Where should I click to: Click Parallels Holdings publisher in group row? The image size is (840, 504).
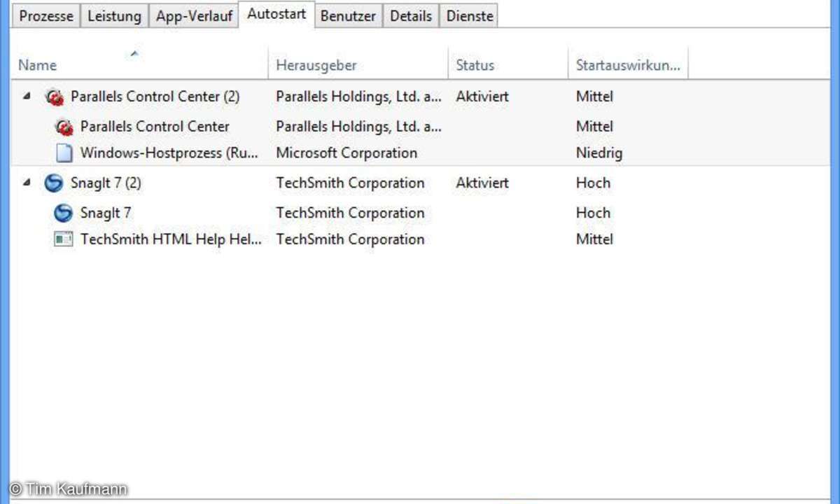358,97
